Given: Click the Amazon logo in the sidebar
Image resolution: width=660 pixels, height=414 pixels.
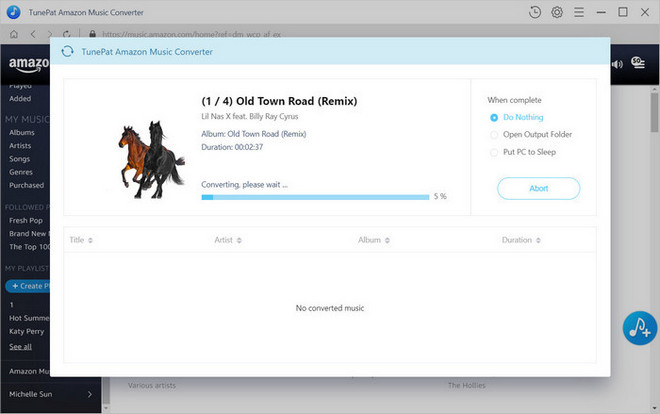Looking at the screenshot, I should pos(29,65).
